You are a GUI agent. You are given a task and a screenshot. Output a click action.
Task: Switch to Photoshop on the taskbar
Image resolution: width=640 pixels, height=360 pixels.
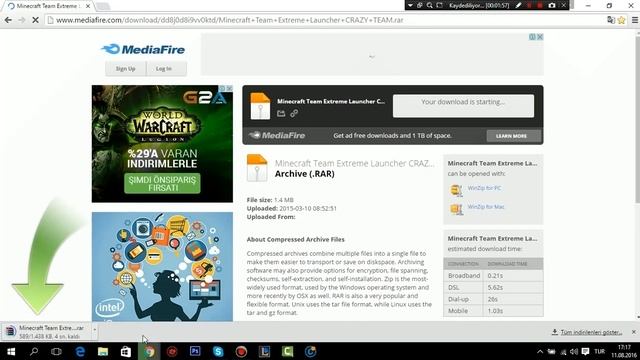coord(195,351)
